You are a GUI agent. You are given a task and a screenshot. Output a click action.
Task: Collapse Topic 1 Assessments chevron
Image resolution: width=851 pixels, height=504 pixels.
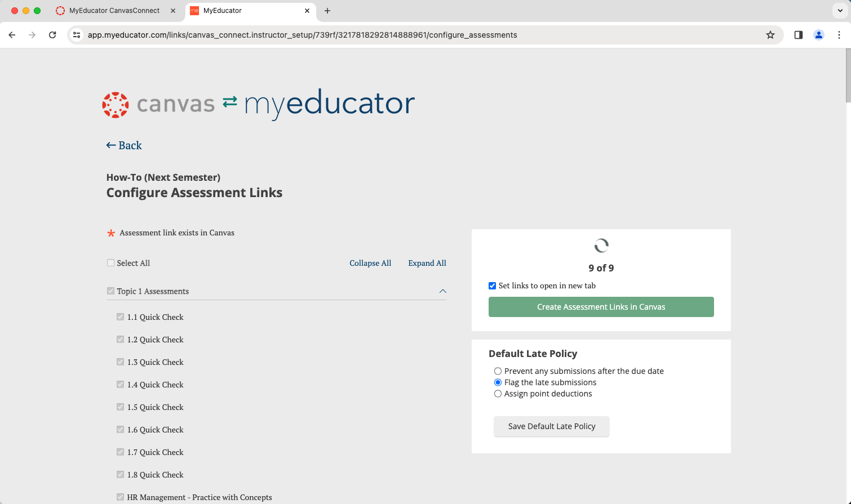[443, 291]
